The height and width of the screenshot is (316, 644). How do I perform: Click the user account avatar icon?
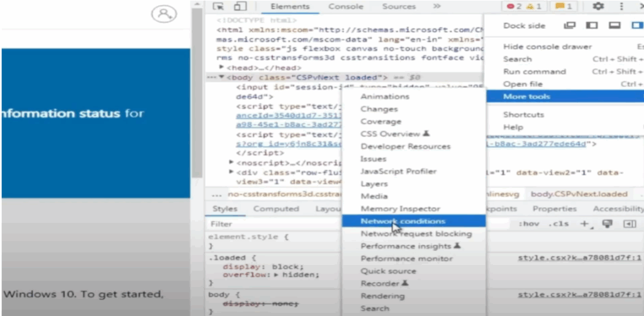(x=164, y=14)
